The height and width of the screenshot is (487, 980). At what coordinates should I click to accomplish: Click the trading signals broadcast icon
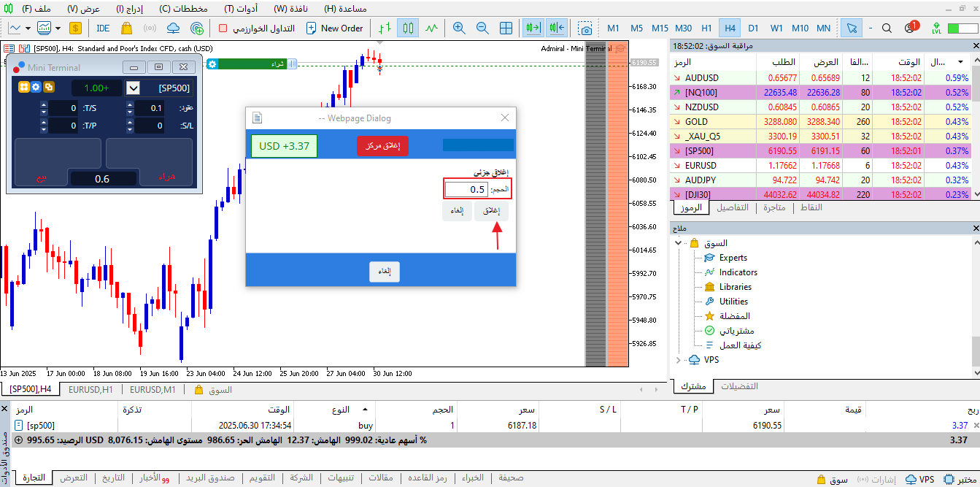pyautogui.click(x=150, y=28)
